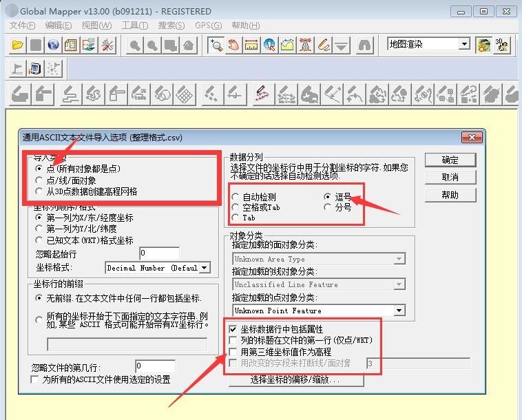Open the GPS(G) menu

209,25
